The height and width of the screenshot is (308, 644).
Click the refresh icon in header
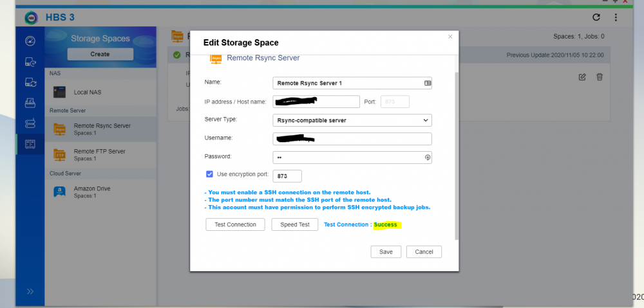coord(596,17)
